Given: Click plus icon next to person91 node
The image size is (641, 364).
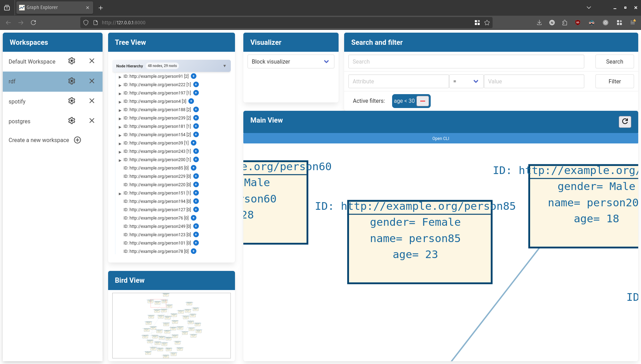Looking at the screenshot, I should point(194,76).
